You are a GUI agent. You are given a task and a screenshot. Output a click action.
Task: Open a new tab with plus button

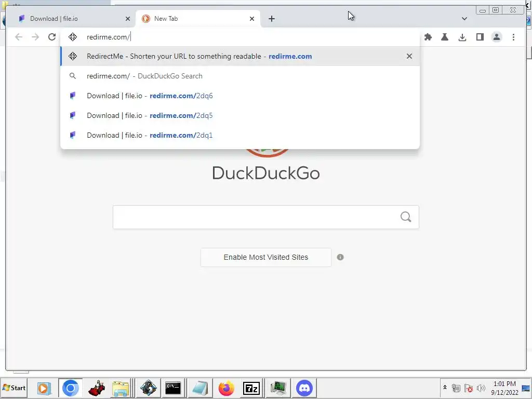pos(271,19)
